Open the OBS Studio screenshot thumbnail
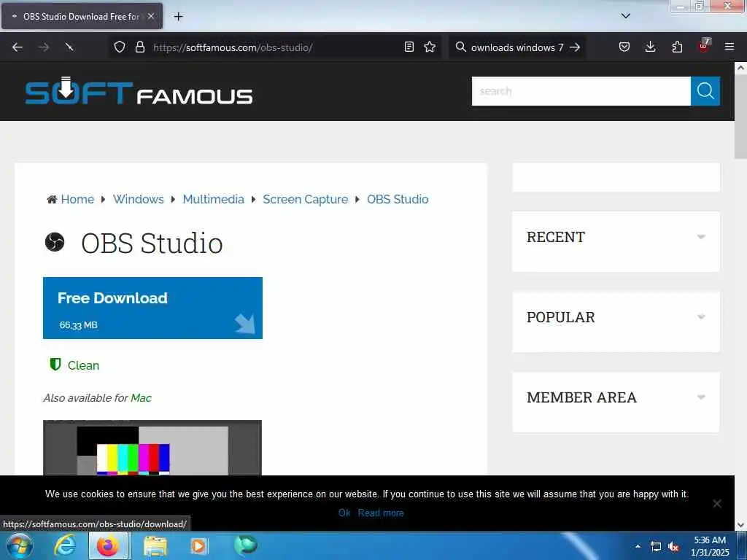Viewport: 747px width, 560px height. (152, 448)
